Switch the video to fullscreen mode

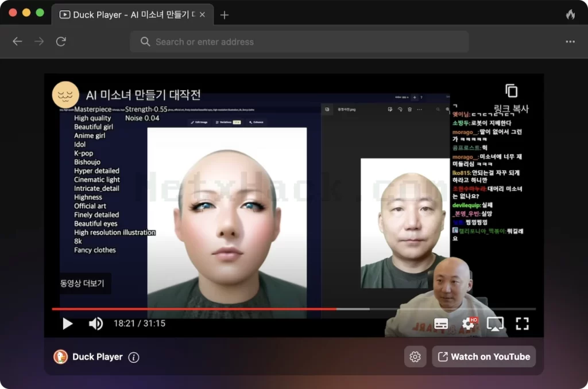point(522,324)
